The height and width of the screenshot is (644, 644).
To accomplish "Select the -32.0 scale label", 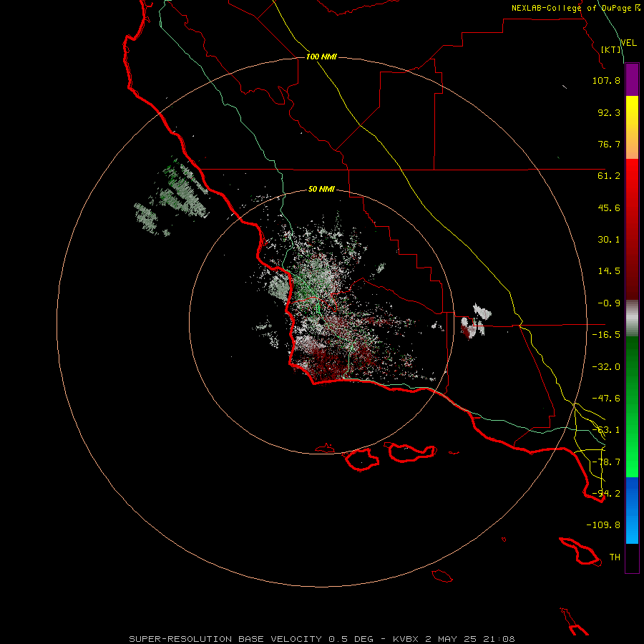I will coord(606,367).
